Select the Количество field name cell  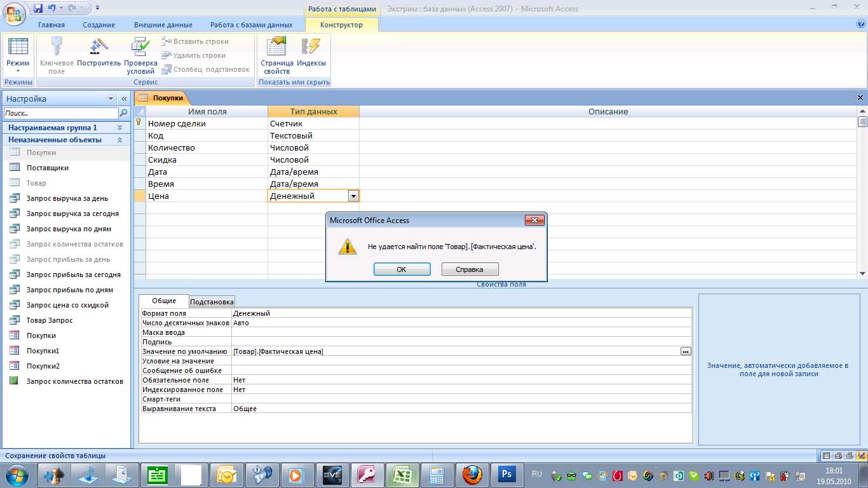pos(207,148)
